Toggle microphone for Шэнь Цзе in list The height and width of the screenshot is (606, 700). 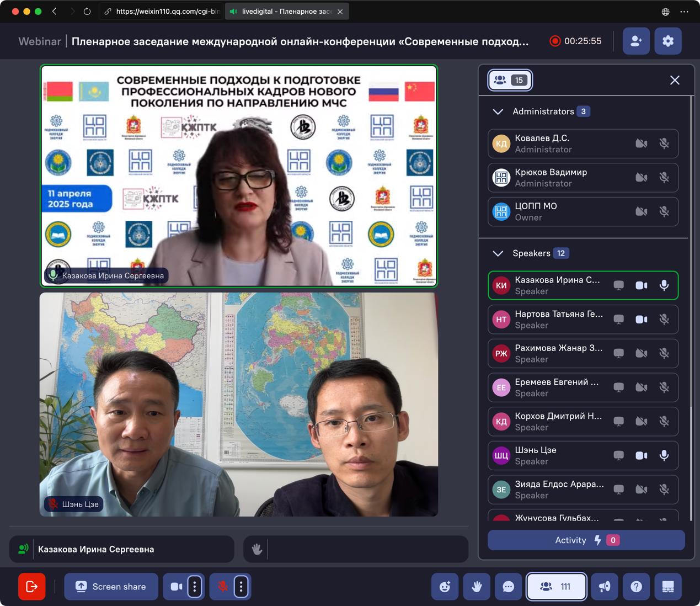[x=664, y=455]
